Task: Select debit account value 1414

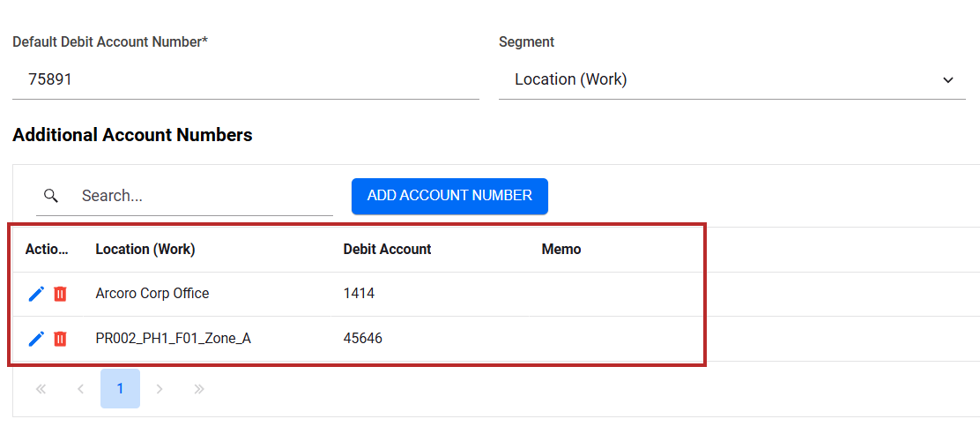Action: [x=359, y=293]
